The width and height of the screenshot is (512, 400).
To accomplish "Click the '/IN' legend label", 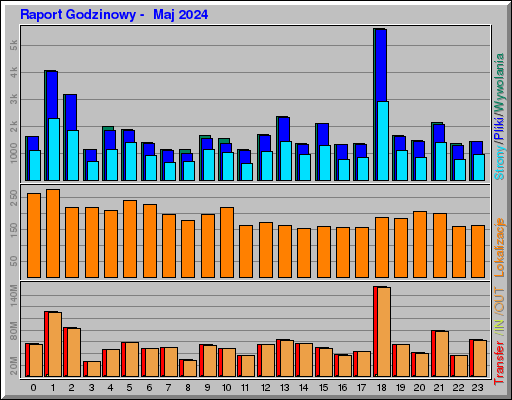I will (499, 327).
